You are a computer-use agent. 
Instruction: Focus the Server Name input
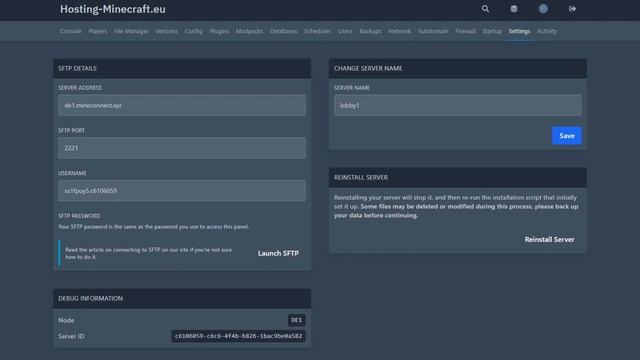tap(458, 105)
